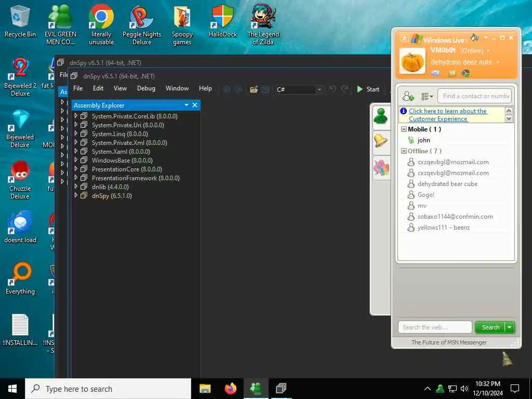Viewport: 532px width, 399px height.
Task: Expand the PresentationFramework assembly node
Action: point(76,178)
